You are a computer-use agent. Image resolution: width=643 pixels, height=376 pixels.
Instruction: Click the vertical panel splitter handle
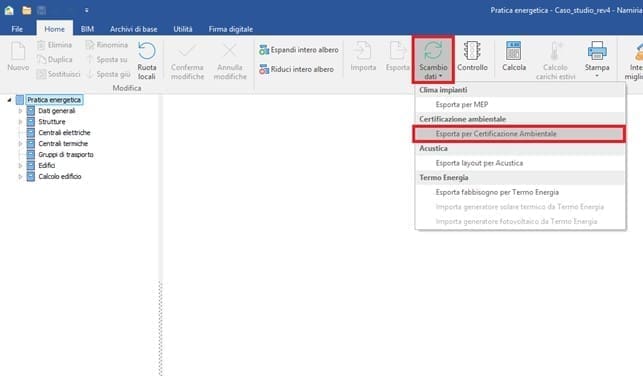(160, 328)
